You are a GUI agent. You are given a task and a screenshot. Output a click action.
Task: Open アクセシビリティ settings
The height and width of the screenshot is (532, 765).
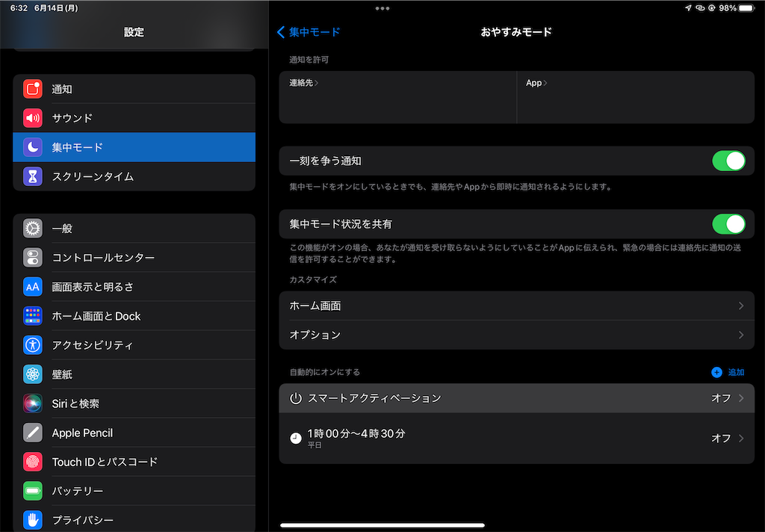134,345
